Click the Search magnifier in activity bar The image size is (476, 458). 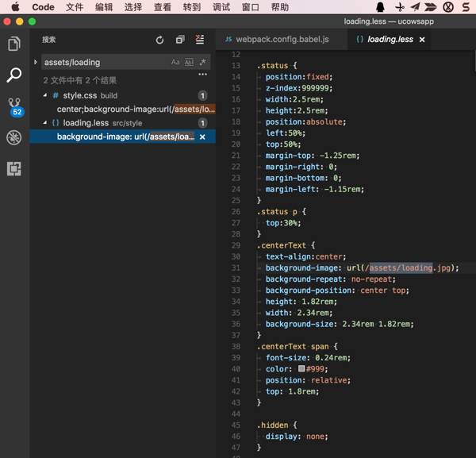(14, 75)
